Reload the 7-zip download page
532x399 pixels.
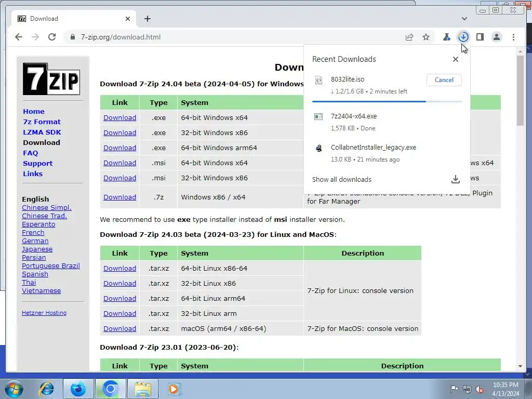tap(52, 37)
